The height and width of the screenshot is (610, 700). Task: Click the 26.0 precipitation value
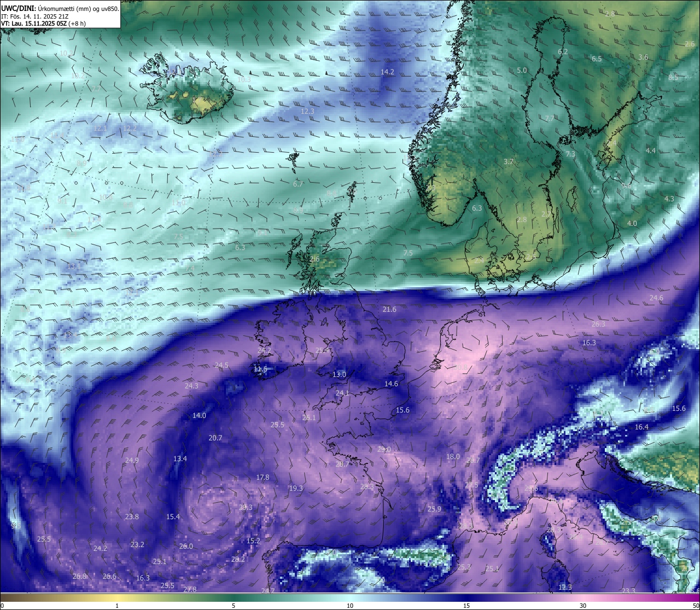(186, 546)
